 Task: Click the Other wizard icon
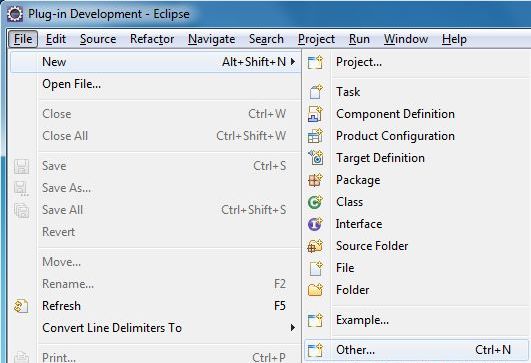(x=315, y=350)
